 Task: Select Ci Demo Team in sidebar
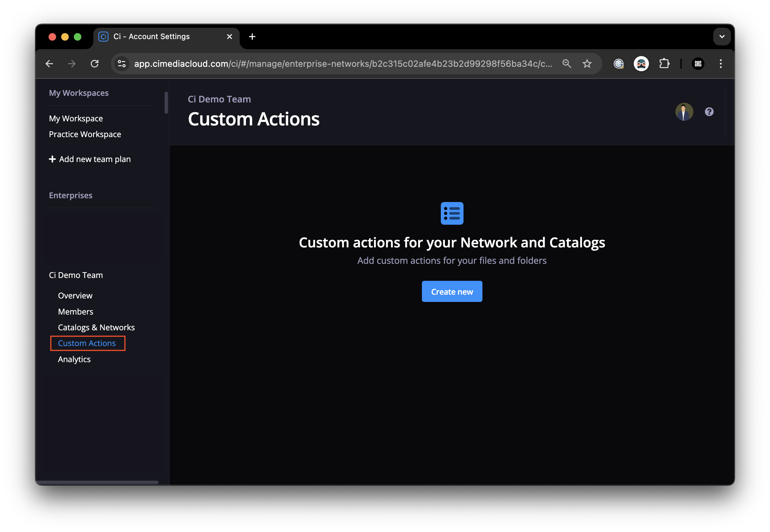(x=76, y=275)
